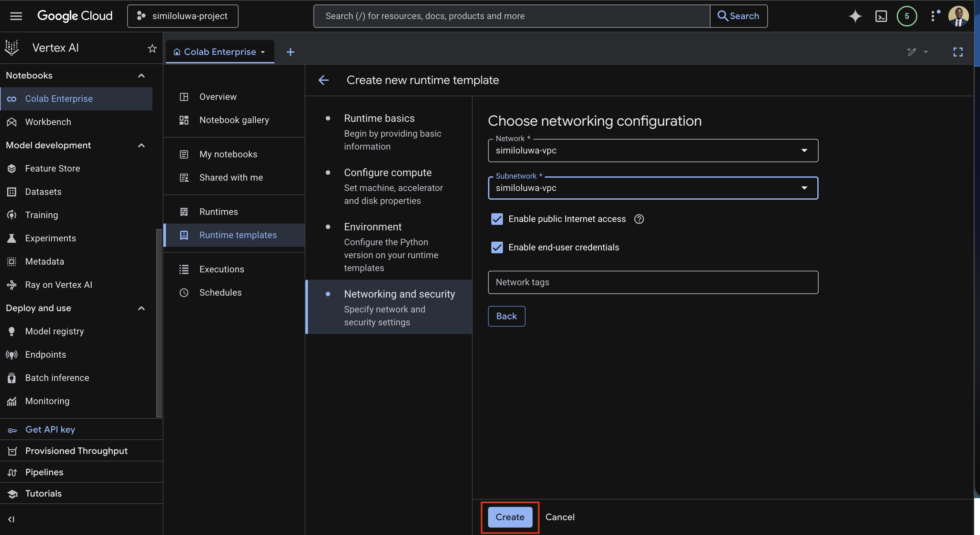Activate Cloud Shell terminal

coord(881,16)
